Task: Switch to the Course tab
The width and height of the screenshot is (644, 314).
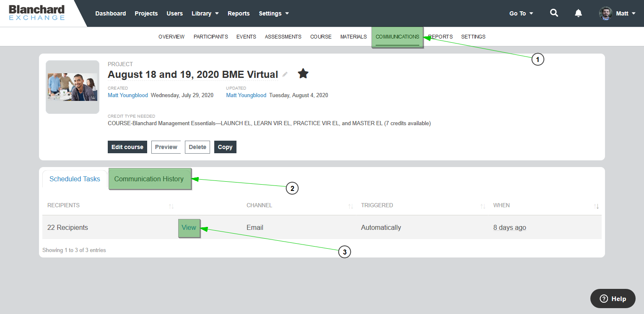Action: (321, 37)
